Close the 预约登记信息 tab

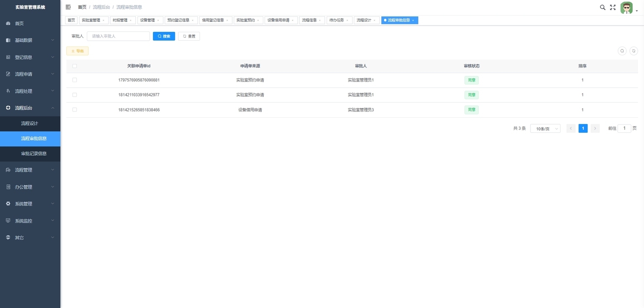pyautogui.click(x=193, y=21)
